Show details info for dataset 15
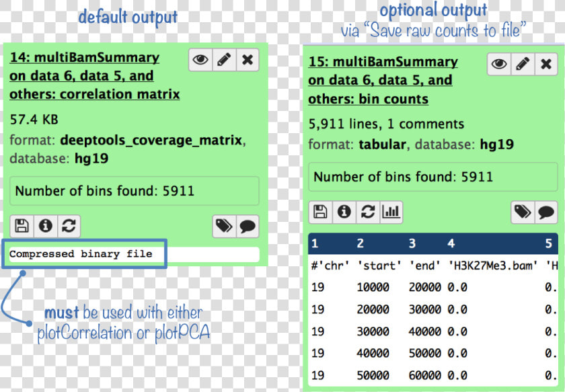Screen dimensions: 565x392 [344, 212]
